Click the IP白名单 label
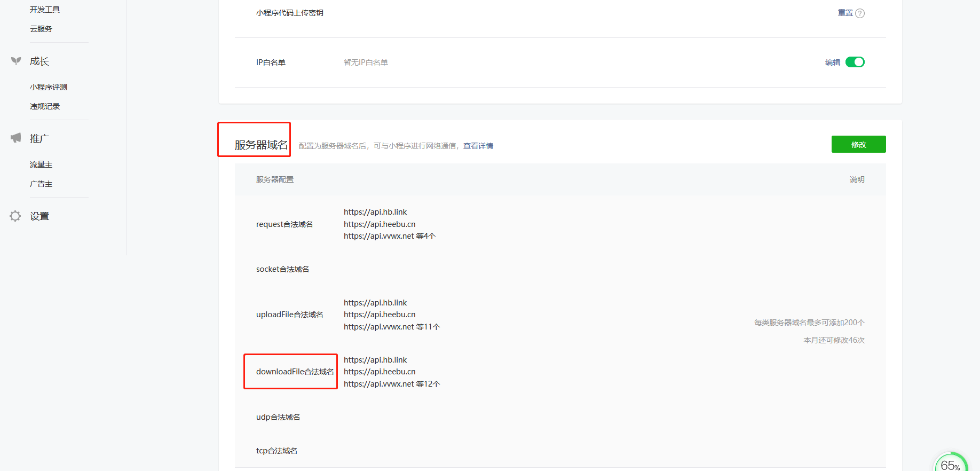The image size is (980, 471). pyautogui.click(x=271, y=62)
